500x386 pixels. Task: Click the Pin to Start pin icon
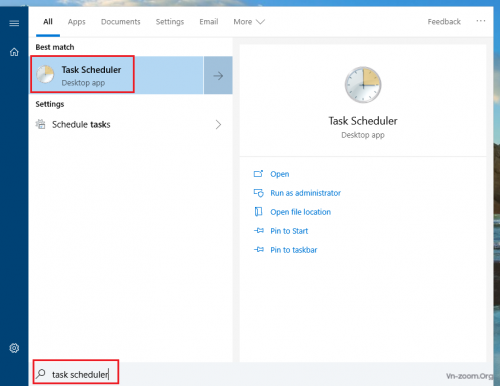pos(259,230)
